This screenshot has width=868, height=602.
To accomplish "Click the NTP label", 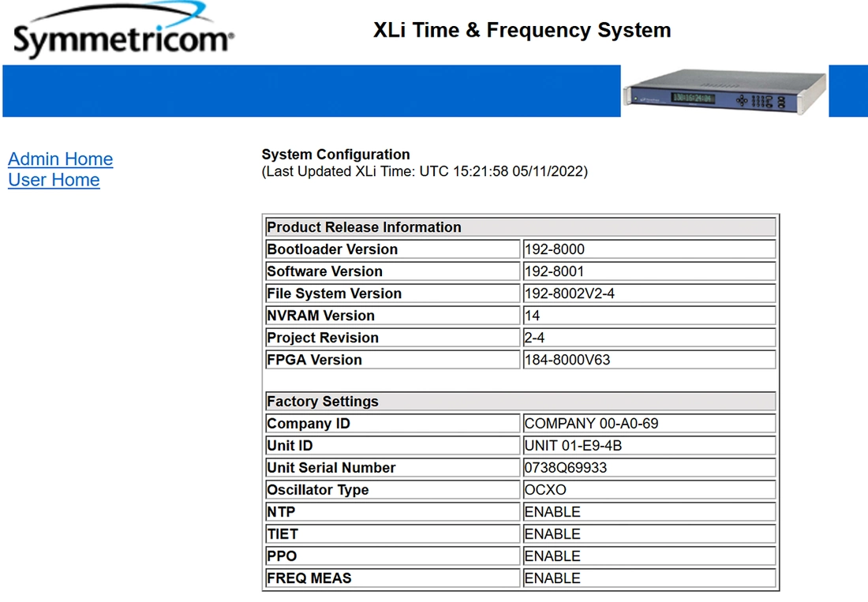I will [281, 512].
